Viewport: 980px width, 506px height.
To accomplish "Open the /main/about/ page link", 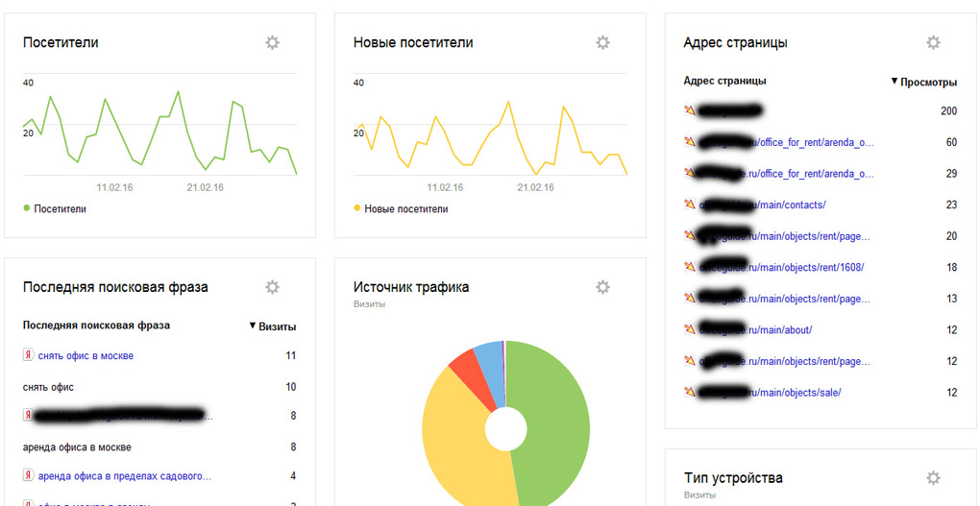I will click(755, 330).
